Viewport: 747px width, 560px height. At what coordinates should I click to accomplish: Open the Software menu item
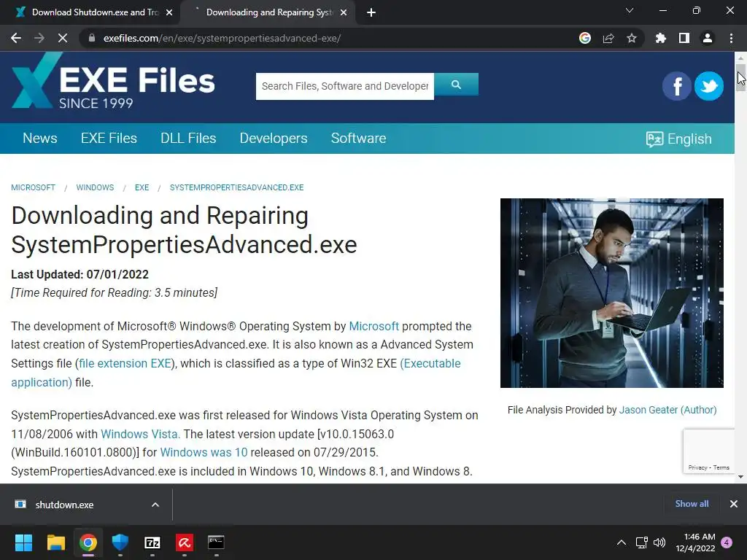point(358,138)
